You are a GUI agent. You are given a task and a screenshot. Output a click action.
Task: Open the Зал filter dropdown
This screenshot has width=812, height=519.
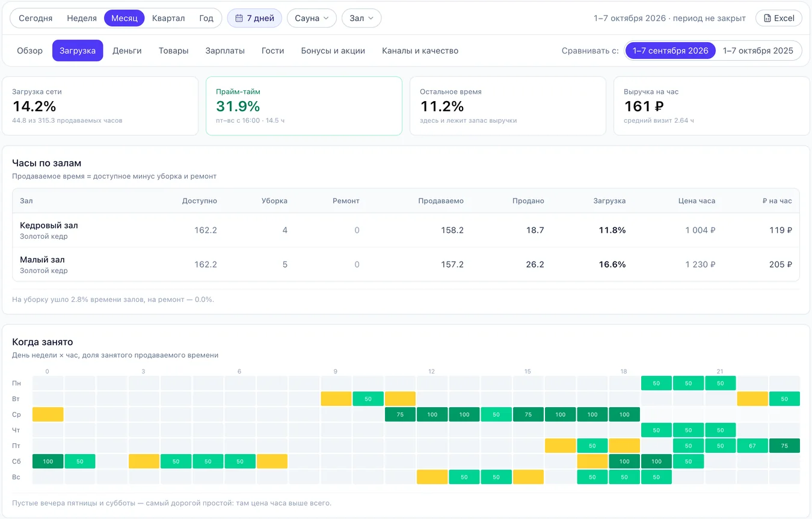pos(361,18)
